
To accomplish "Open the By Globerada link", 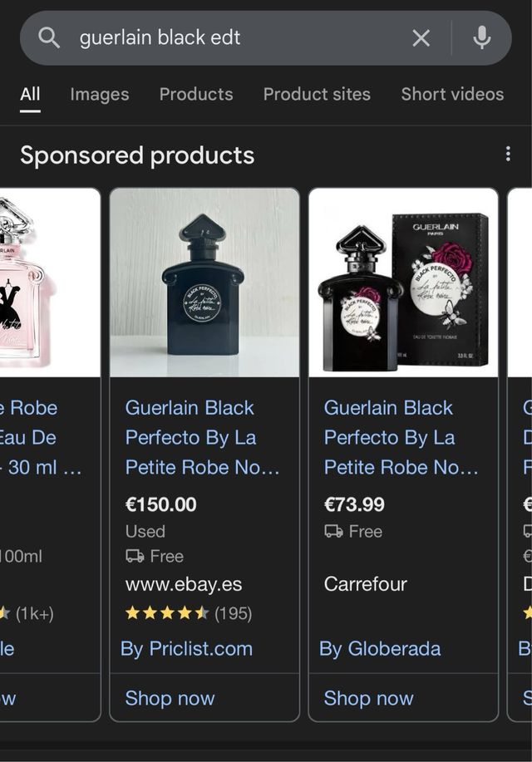I will point(380,649).
